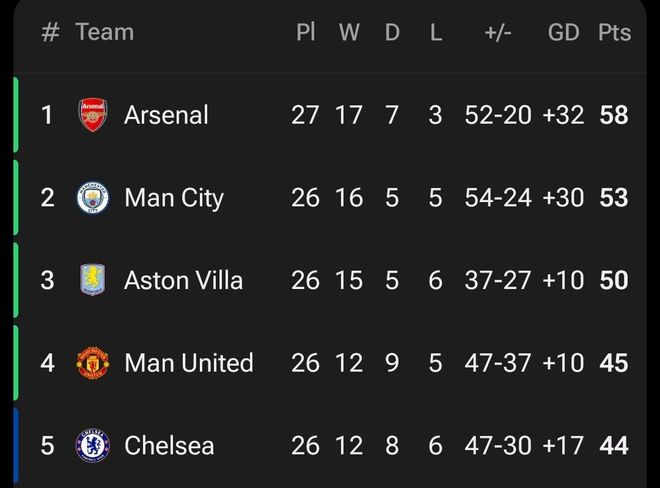This screenshot has width=660, height=488.
Task: Select the Aston Villa team name
Action: click(183, 280)
